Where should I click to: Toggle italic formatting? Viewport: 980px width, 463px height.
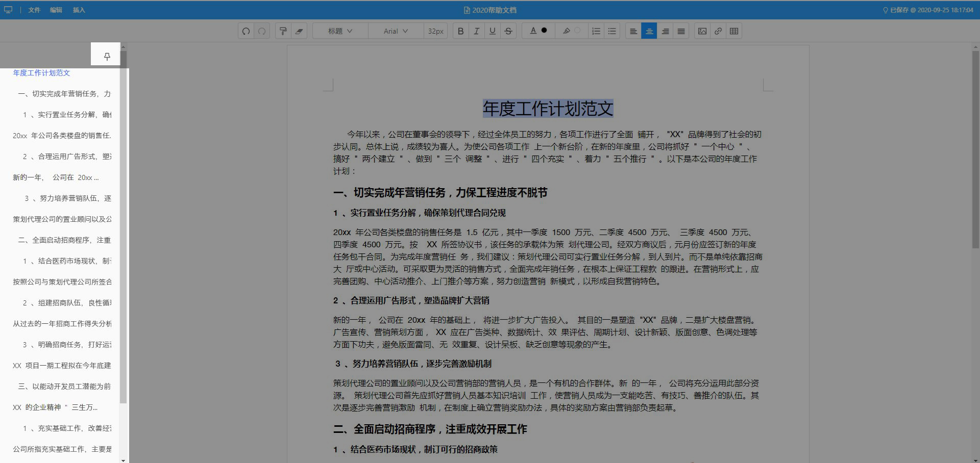click(x=477, y=31)
